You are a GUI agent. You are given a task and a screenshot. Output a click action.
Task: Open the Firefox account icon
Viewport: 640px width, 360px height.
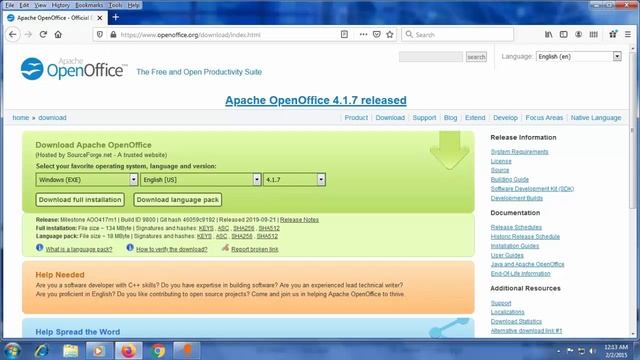578,35
